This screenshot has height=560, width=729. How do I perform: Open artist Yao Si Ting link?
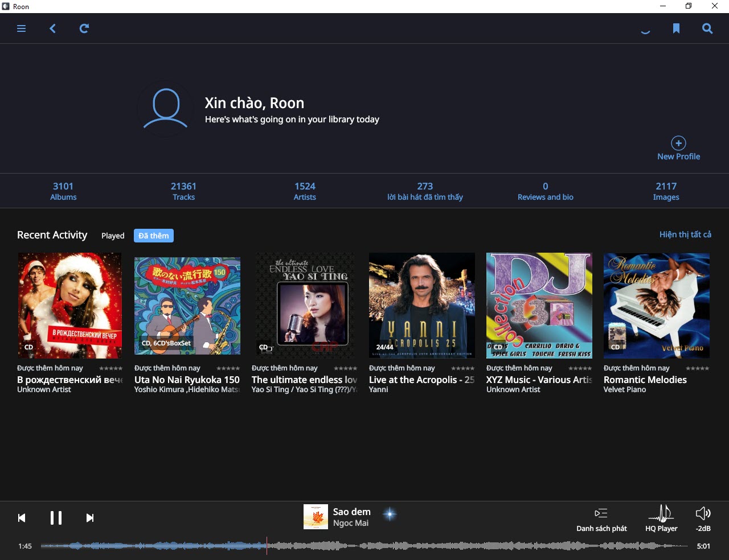coord(305,390)
